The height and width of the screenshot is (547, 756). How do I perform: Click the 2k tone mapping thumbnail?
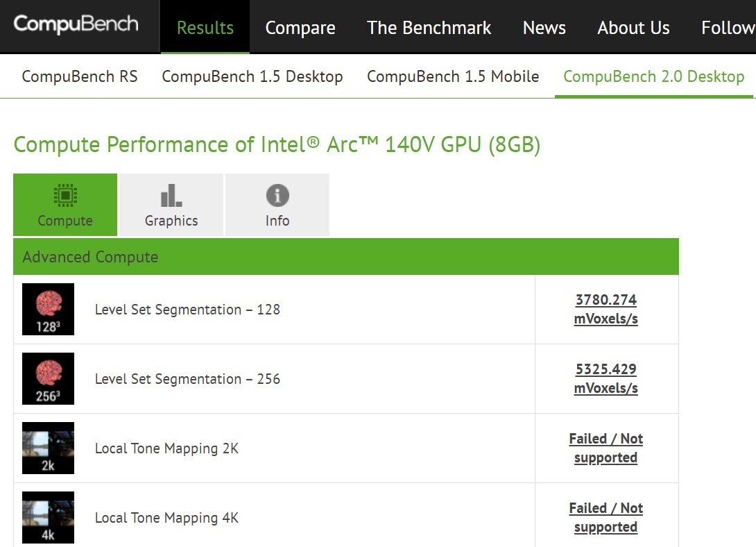(x=49, y=448)
